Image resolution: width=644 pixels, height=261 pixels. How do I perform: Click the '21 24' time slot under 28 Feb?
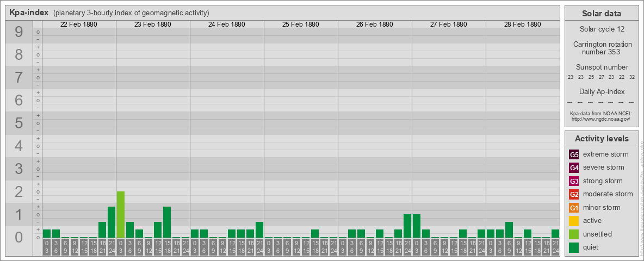pos(555,247)
